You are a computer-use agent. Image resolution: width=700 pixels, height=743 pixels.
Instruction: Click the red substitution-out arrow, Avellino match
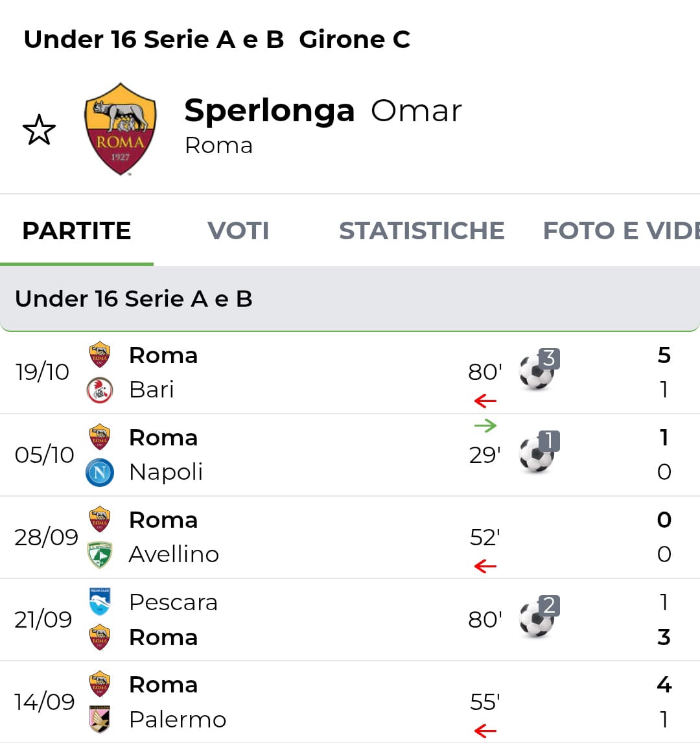tap(485, 567)
